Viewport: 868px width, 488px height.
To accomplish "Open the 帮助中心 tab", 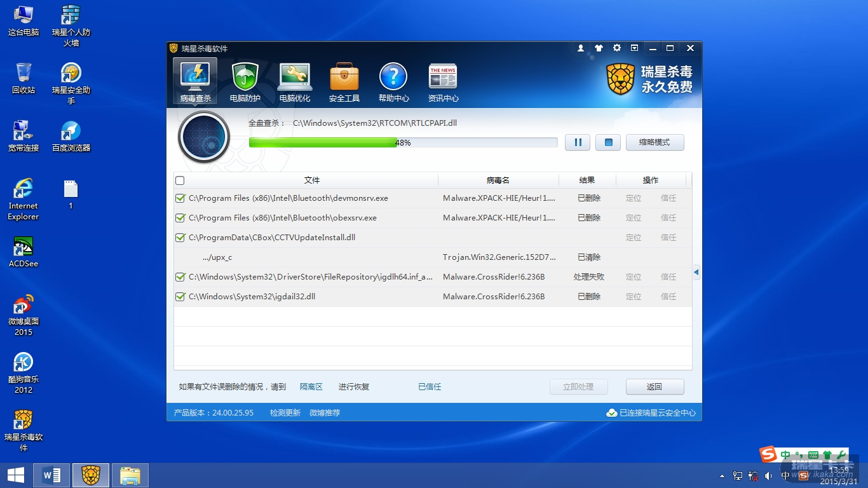I will point(393,81).
